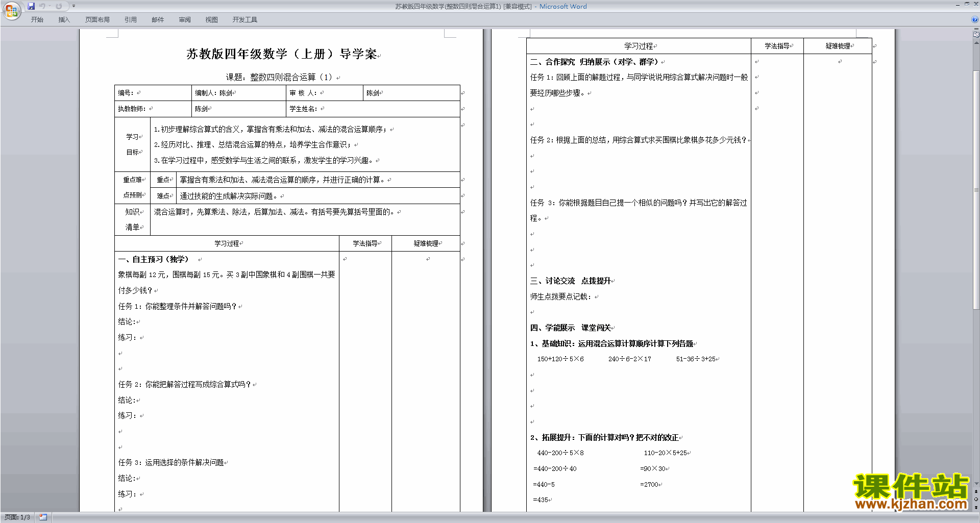Viewport: 980px width, 523px height.
Task: Click the 审核人 table cell
Action: 324,93
